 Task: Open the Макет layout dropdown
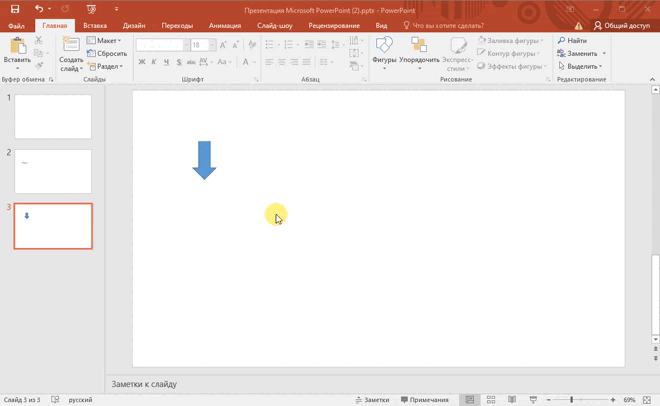104,40
